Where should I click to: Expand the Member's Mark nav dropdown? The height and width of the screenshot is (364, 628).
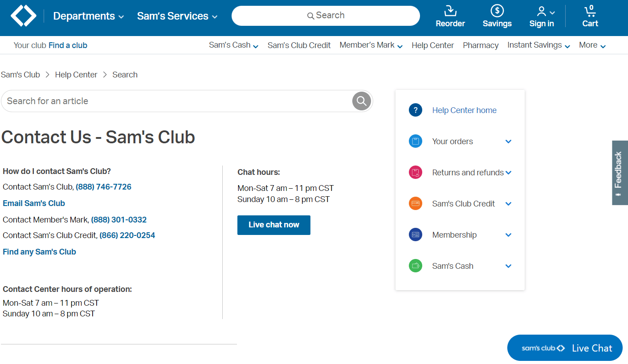coord(371,45)
